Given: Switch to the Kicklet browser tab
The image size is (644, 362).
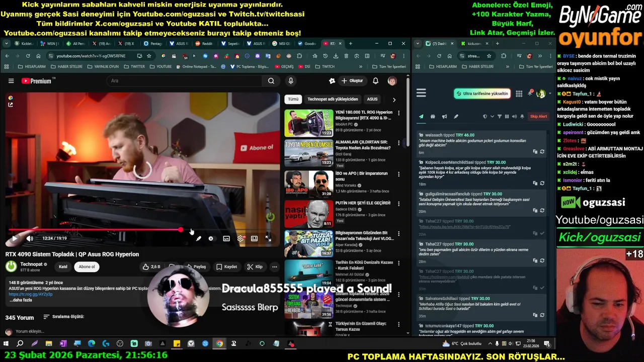Looking at the screenshot, I should pyautogui.click(x=24, y=44).
